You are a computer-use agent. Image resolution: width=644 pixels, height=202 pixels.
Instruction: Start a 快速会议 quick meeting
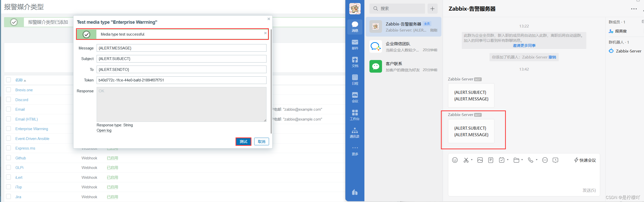[x=585, y=160]
